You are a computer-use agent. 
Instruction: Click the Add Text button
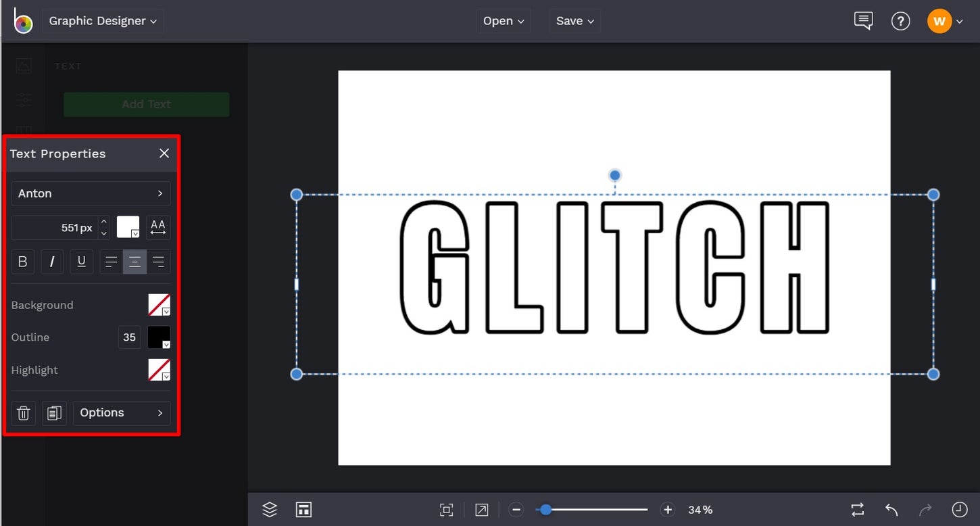(146, 104)
